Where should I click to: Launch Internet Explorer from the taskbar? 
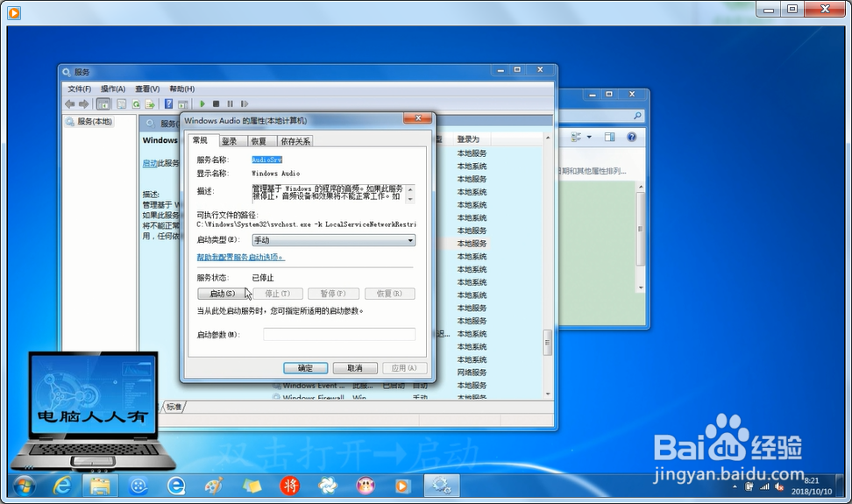click(63, 486)
